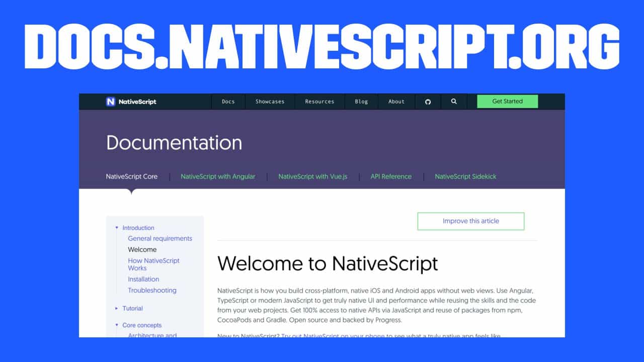The height and width of the screenshot is (362, 644).
Task: Open General requirements in the sidebar
Action: 160,238
